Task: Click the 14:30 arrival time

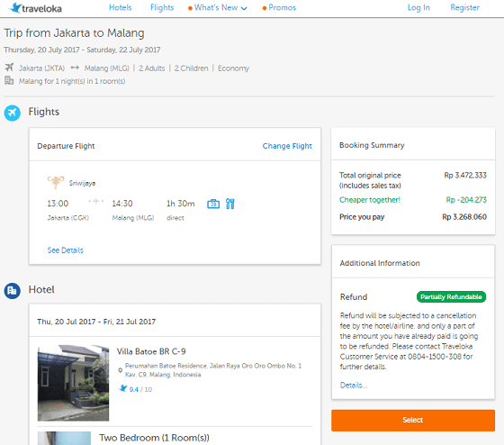Action: point(122,204)
